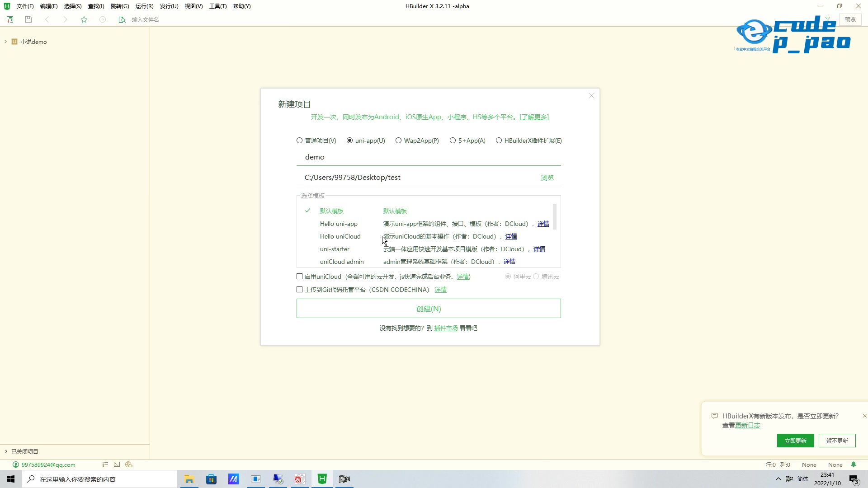Click the 简体 input method indicator
This screenshot has width=868, height=488.
click(803, 479)
